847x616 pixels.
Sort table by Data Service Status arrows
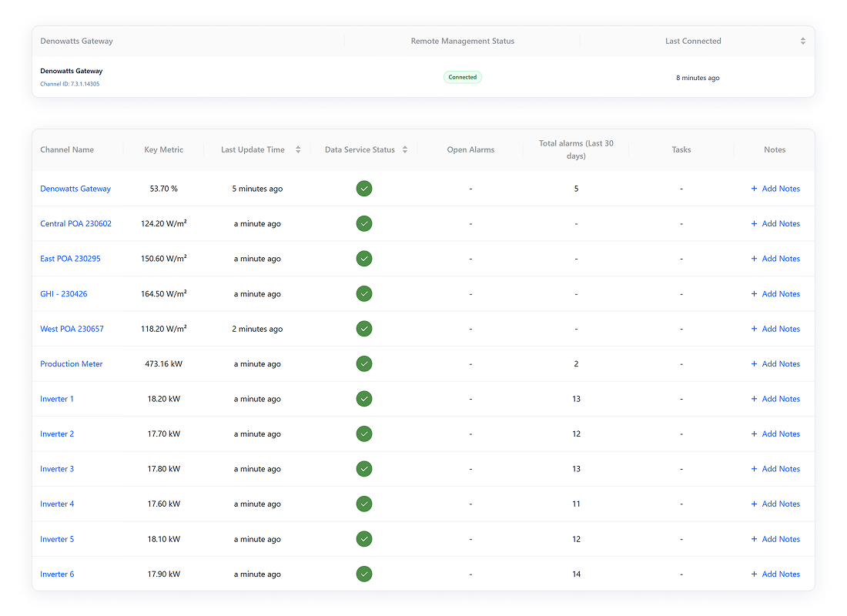405,150
